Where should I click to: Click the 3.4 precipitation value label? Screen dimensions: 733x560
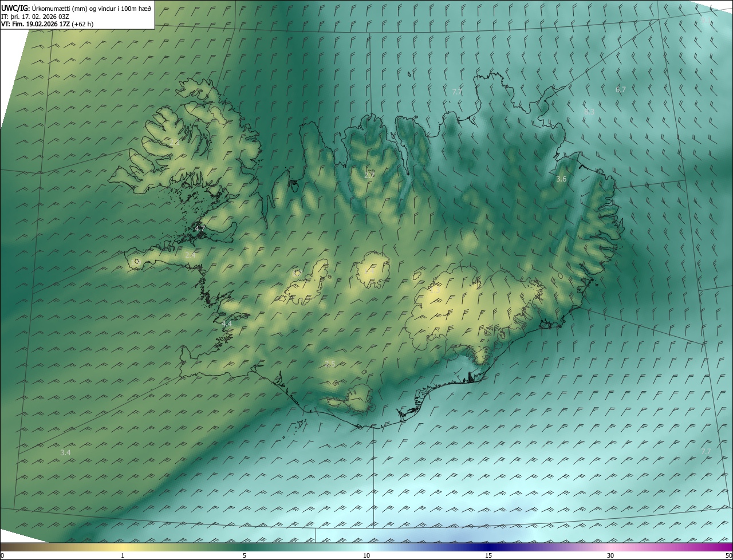point(65,452)
